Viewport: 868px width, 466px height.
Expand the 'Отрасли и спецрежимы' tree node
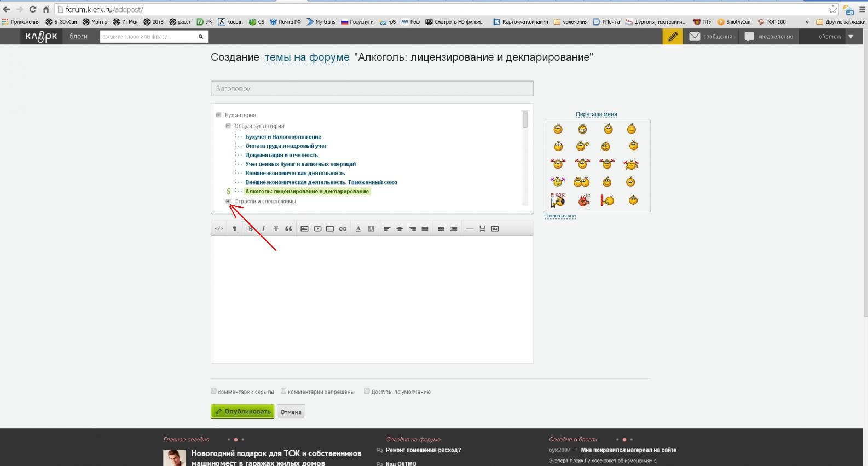coord(228,202)
